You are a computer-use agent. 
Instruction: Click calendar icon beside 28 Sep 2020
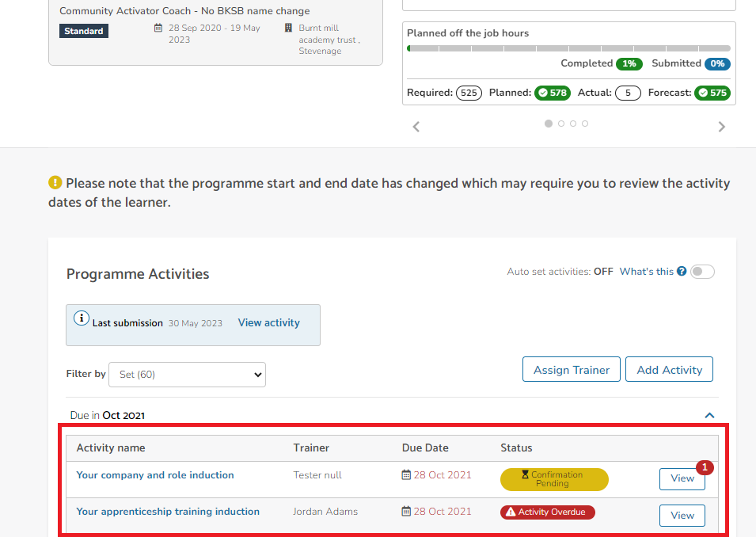pyautogui.click(x=158, y=28)
